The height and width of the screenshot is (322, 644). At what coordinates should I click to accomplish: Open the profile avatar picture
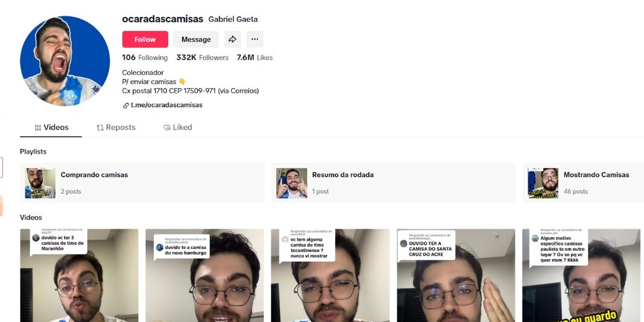pyautogui.click(x=65, y=61)
